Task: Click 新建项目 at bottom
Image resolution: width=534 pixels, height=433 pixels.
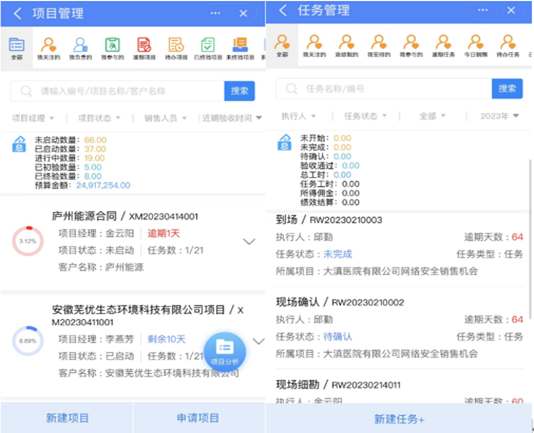Action: (x=67, y=418)
